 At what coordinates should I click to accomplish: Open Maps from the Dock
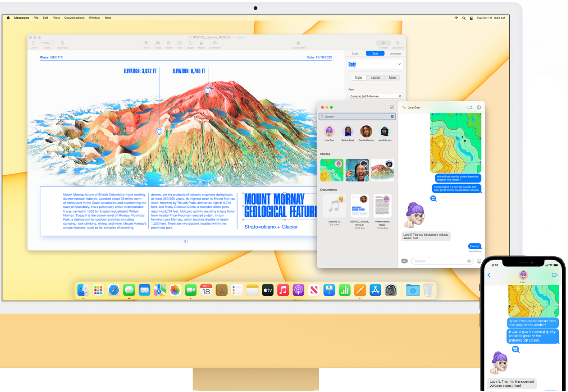pos(160,290)
